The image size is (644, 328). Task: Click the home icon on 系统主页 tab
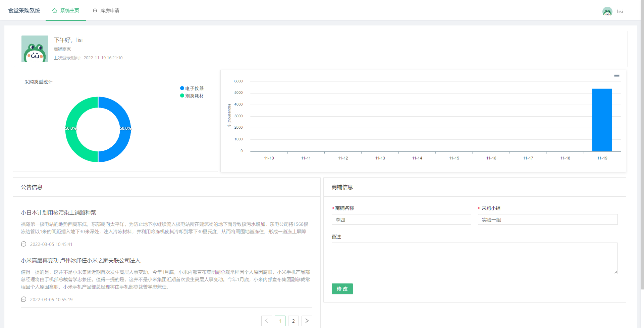coord(55,10)
